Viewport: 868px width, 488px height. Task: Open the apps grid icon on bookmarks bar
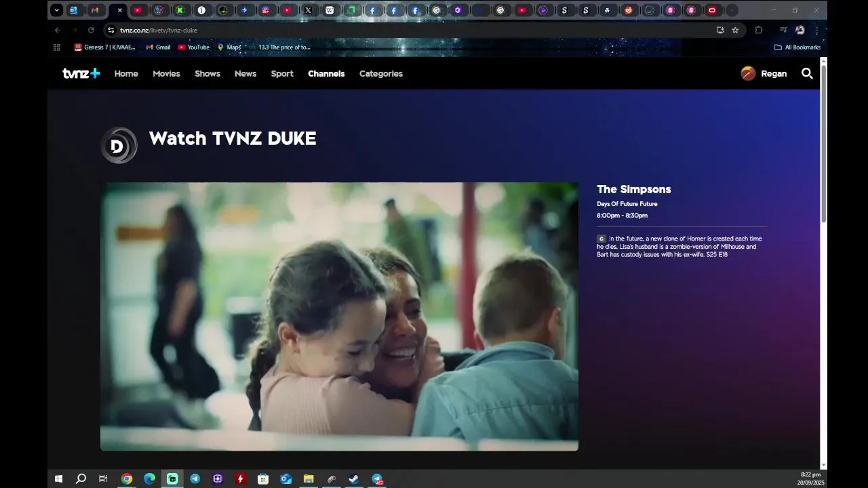click(x=57, y=47)
